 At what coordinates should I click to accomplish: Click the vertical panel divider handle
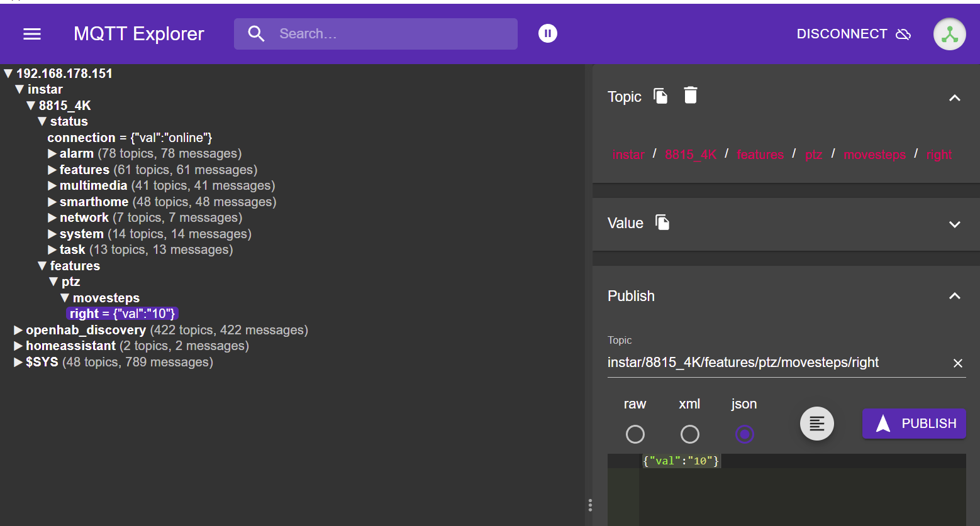(x=589, y=505)
